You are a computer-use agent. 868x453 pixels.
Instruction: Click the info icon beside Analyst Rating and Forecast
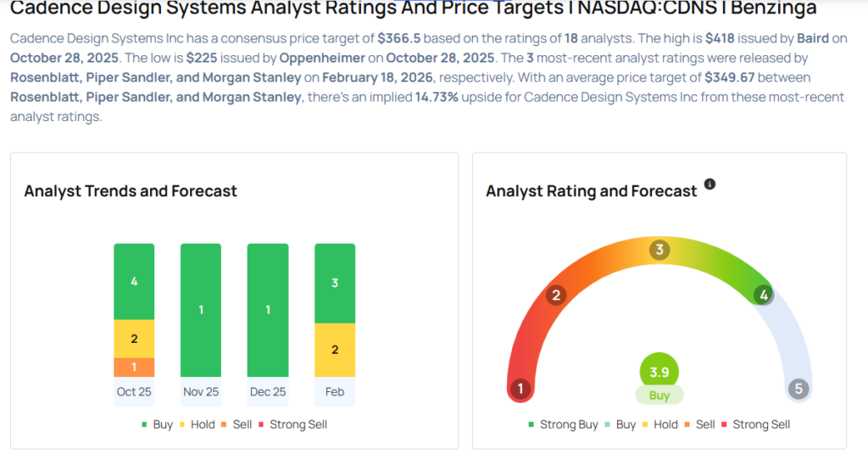click(710, 184)
